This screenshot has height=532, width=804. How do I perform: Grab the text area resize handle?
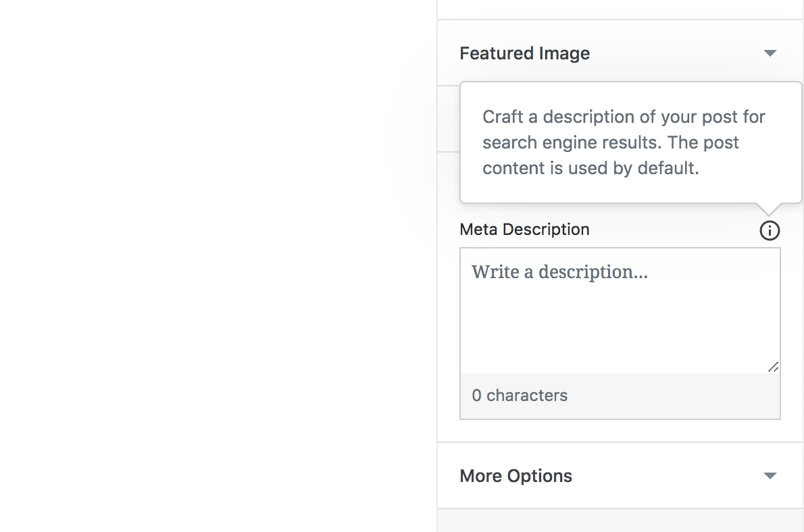pyautogui.click(x=774, y=367)
